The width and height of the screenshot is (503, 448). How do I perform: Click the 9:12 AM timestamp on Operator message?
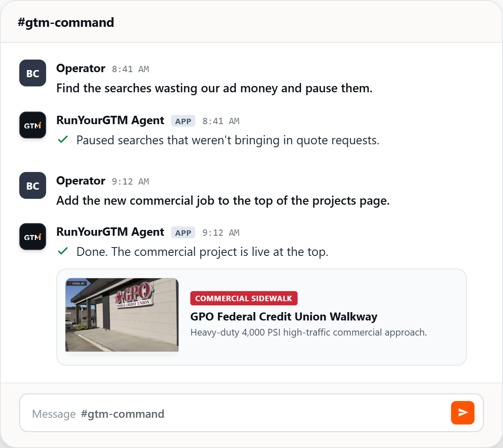(x=130, y=182)
